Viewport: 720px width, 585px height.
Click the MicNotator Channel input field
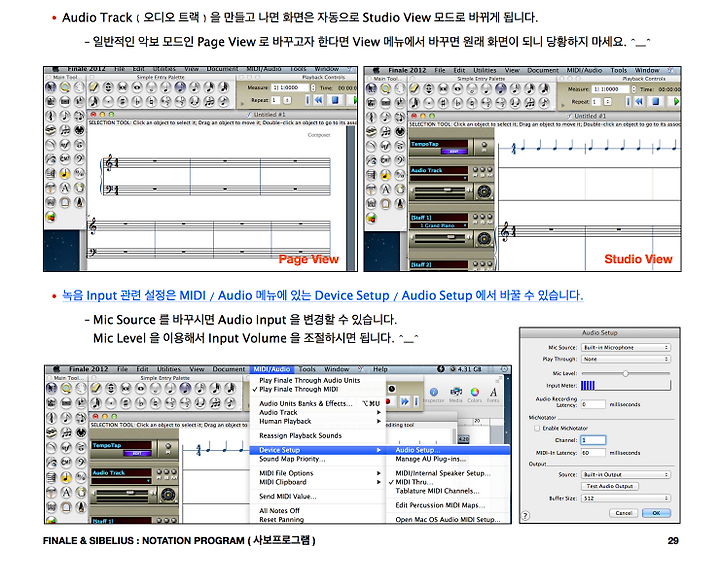[x=593, y=440]
